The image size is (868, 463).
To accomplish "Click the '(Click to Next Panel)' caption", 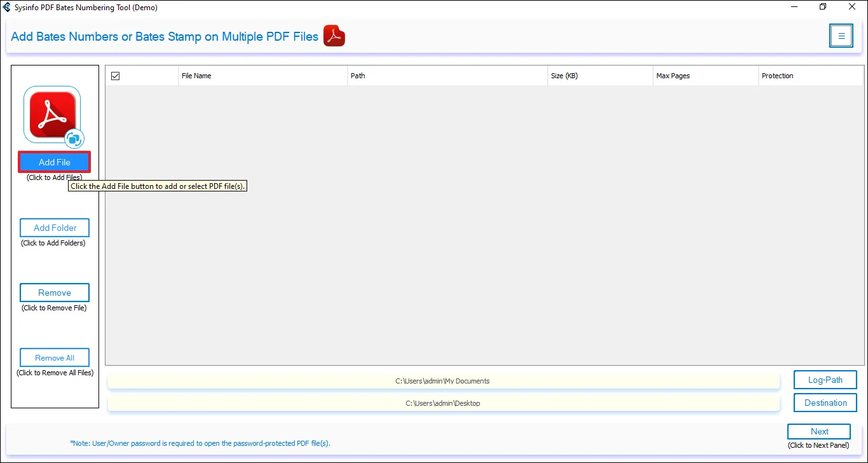I will [x=818, y=445].
